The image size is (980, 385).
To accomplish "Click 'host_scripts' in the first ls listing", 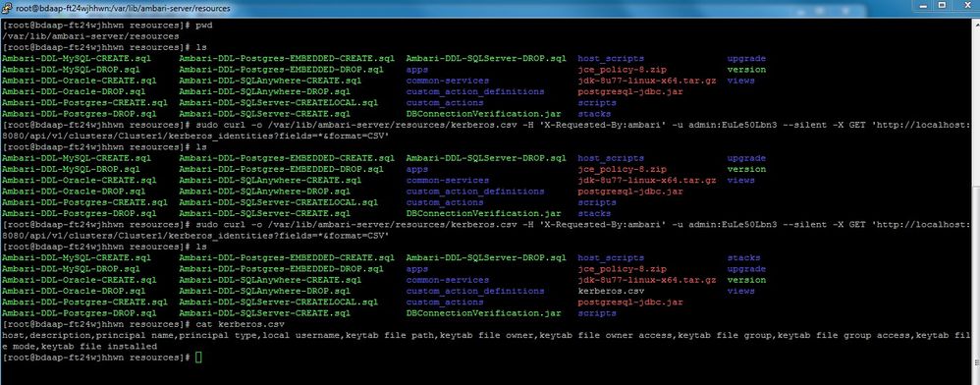I will click(x=611, y=59).
